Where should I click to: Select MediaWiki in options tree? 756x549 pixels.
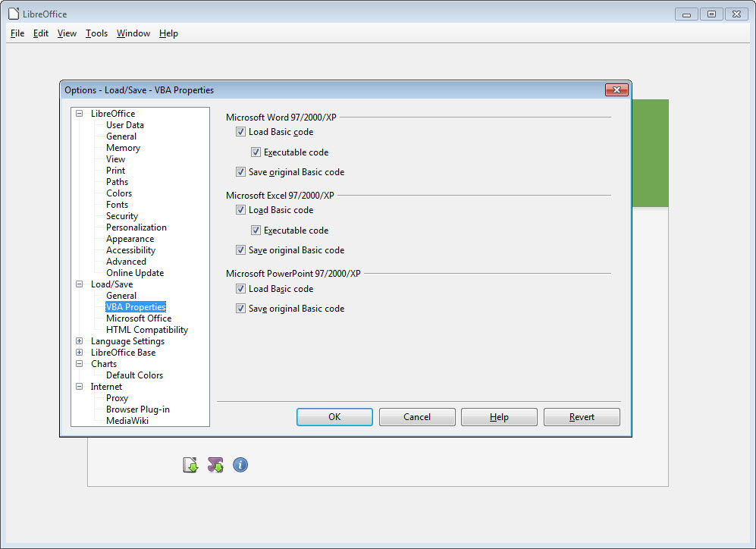(127, 421)
